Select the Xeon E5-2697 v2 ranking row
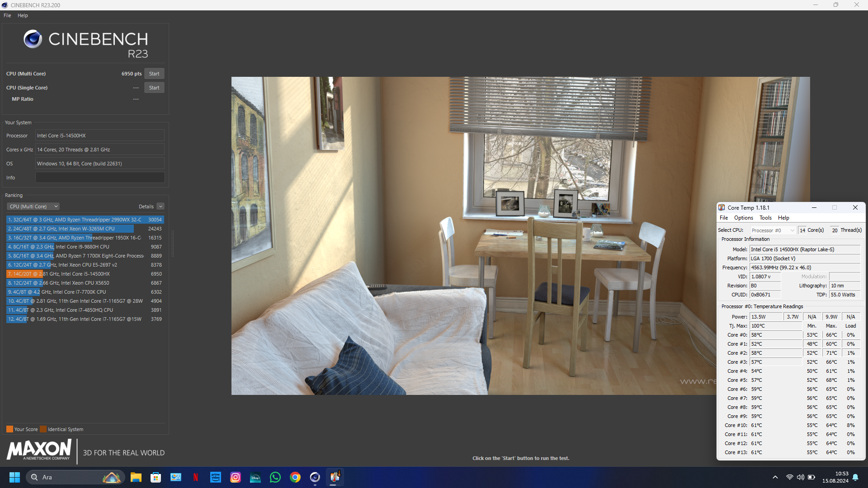 [85, 265]
